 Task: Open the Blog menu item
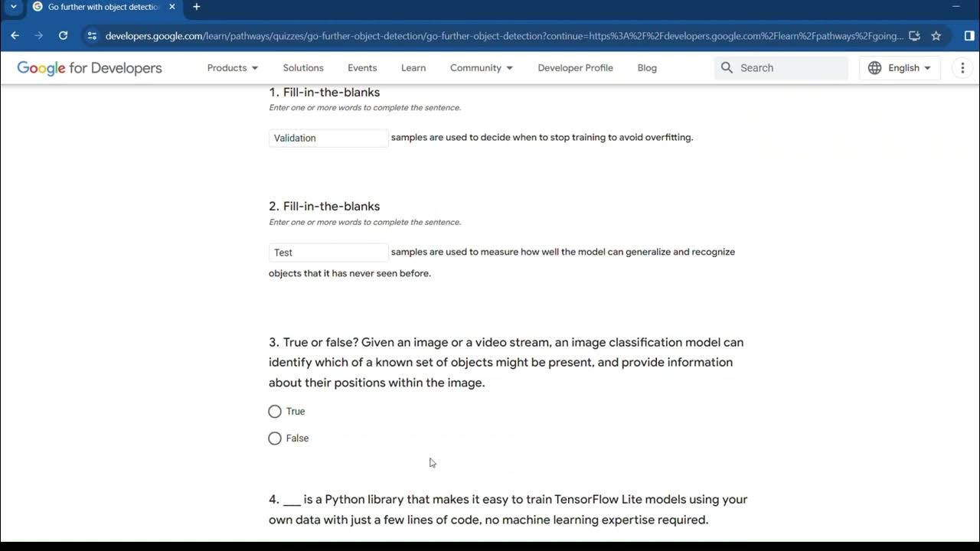(x=647, y=67)
